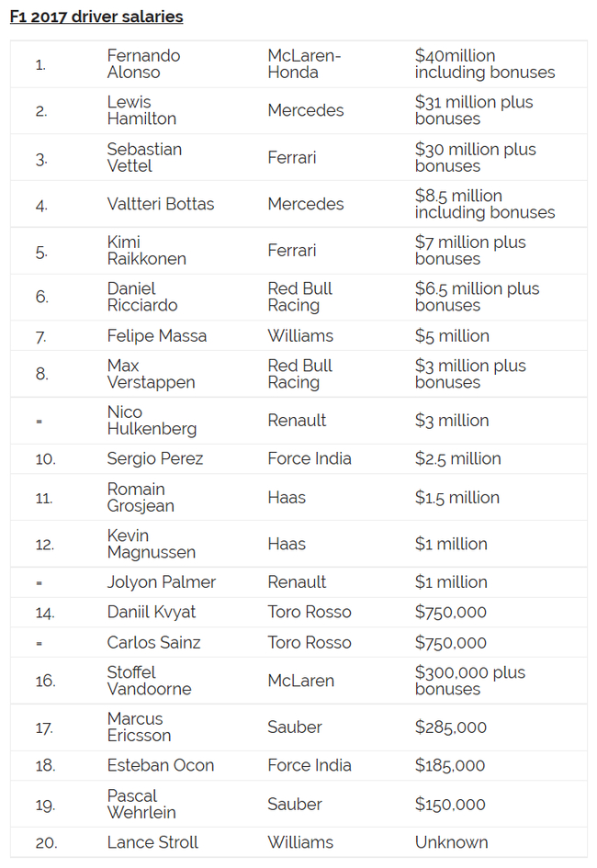Click Max Verstappen's $3 million salary
597x868 pixels.
[470, 374]
